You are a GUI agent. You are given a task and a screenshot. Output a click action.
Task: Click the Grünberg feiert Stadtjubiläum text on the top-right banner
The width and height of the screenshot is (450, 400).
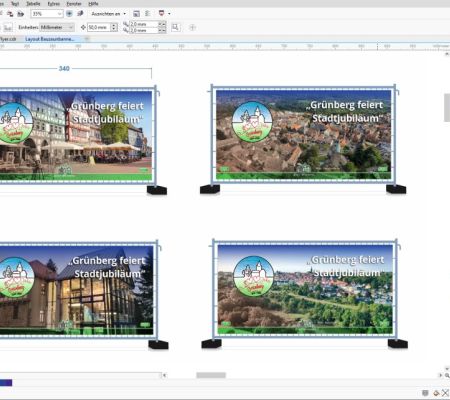tap(345, 112)
